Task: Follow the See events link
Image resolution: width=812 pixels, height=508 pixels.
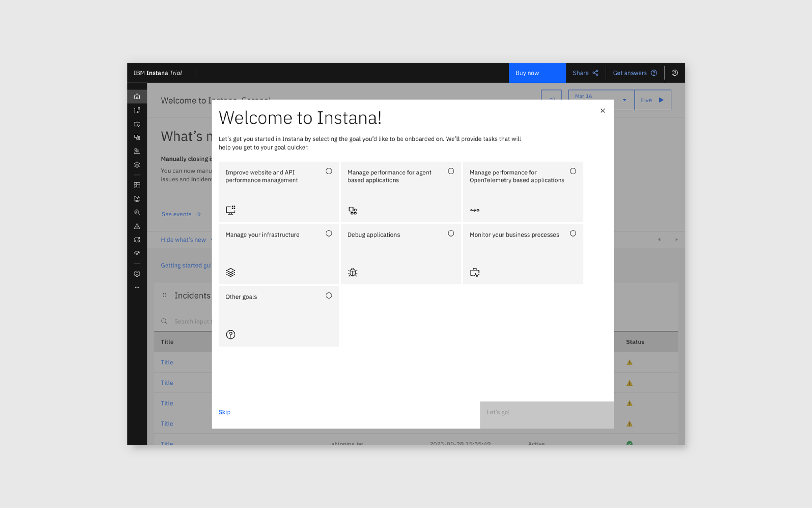Action: pos(181,214)
